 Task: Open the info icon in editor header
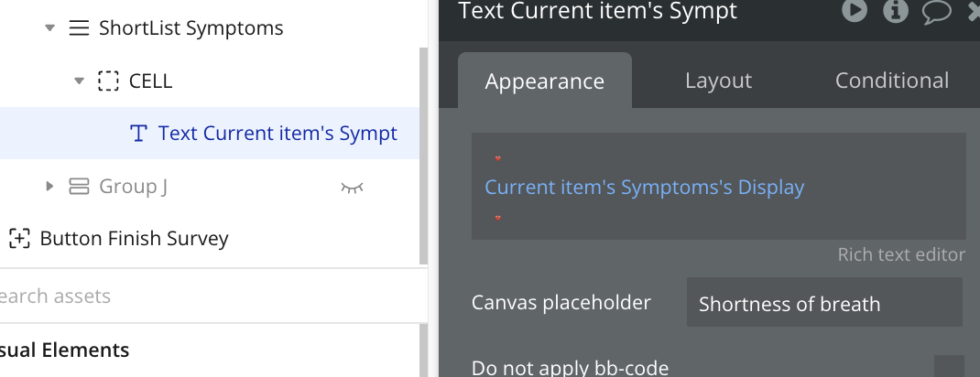click(x=895, y=10)
